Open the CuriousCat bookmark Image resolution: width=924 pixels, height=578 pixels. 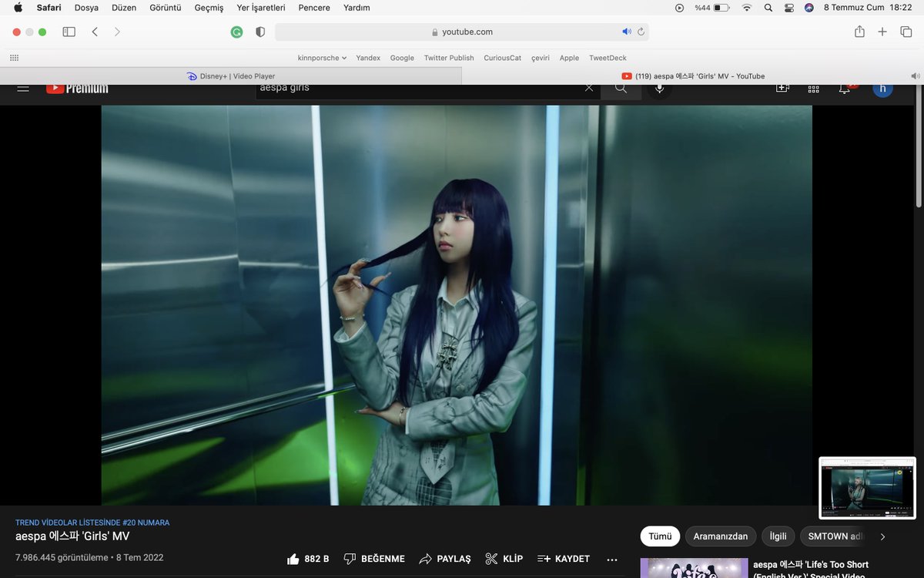click(x=503, y=58)
